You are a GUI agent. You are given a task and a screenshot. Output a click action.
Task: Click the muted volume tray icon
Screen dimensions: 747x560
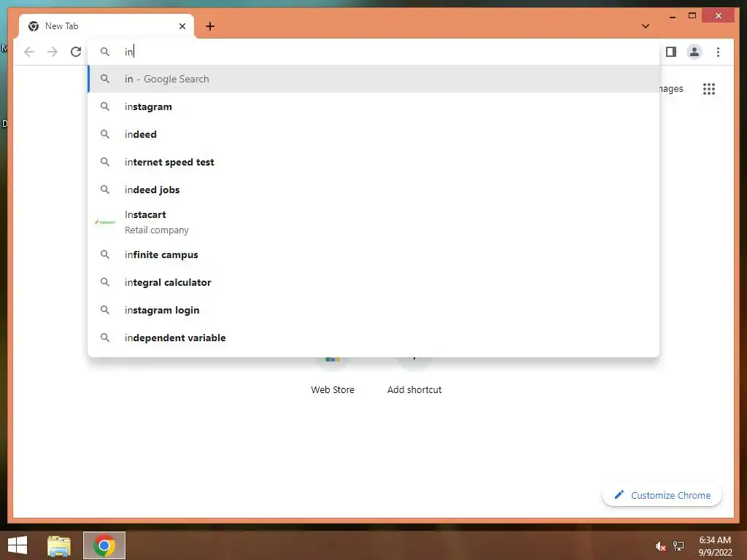coord(660,546)
